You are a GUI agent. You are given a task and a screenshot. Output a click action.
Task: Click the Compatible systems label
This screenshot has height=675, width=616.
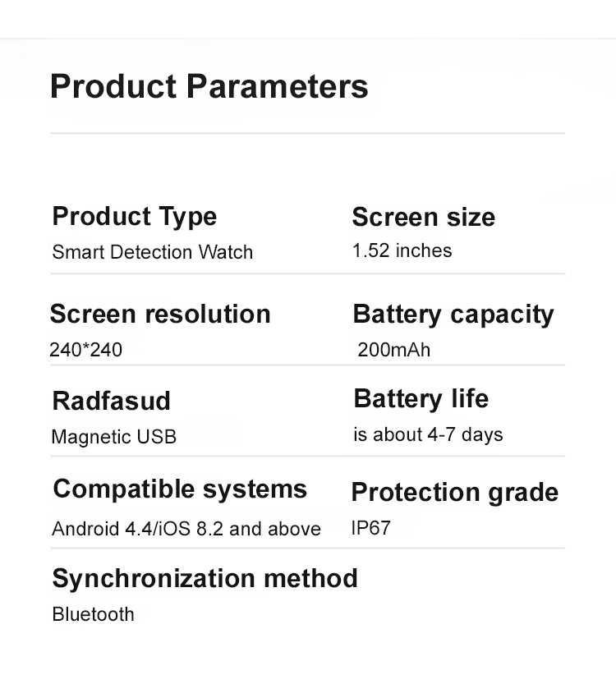(x=180, y=489)
